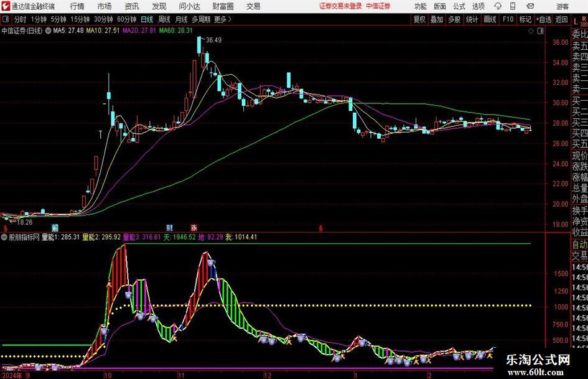This screenshot has width=588, height=379.
Task: Click the 我: 1014.41 value
Action: [241, 237]
